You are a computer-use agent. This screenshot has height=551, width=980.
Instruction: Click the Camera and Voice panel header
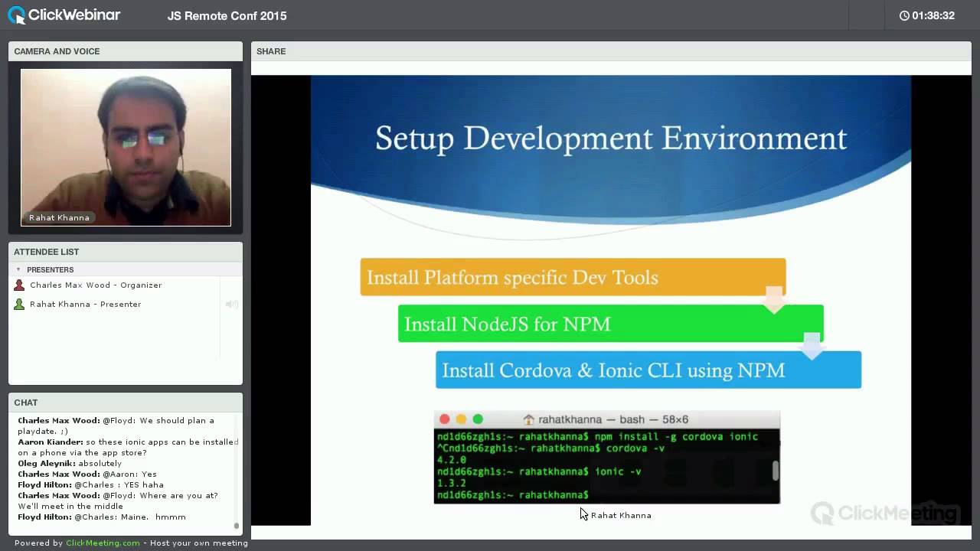(126, 51)
